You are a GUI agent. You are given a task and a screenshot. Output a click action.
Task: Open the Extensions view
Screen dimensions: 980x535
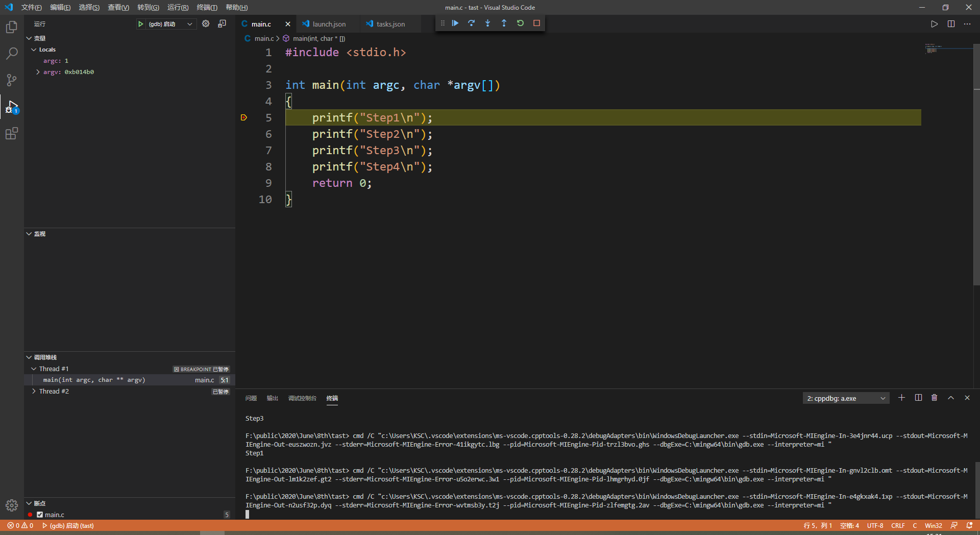[x=11, y=133]
